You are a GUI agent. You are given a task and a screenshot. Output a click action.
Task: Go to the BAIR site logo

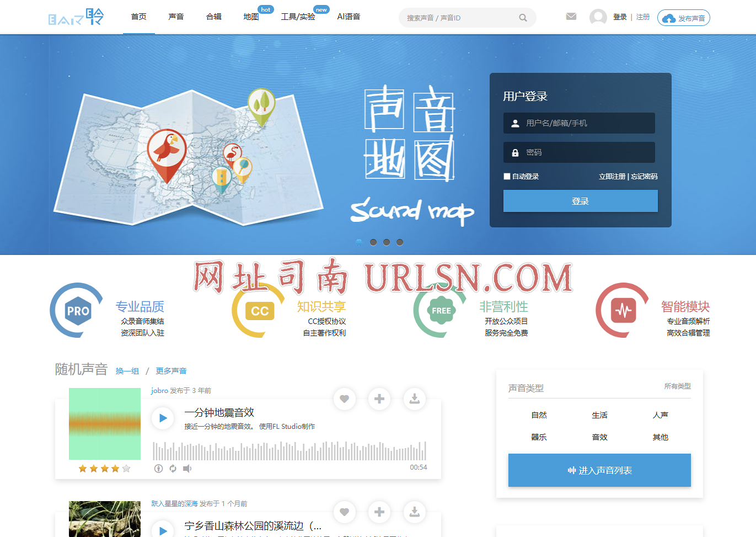pos(76,18)
